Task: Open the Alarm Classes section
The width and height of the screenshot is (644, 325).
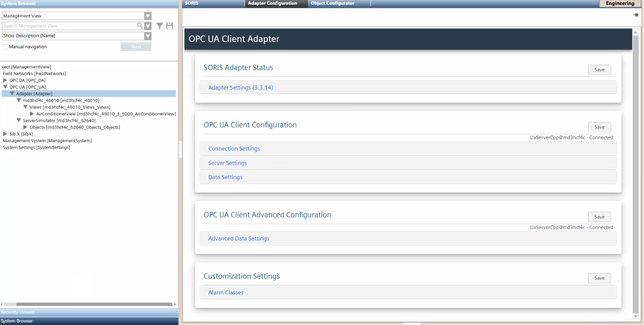Action: 226,293
